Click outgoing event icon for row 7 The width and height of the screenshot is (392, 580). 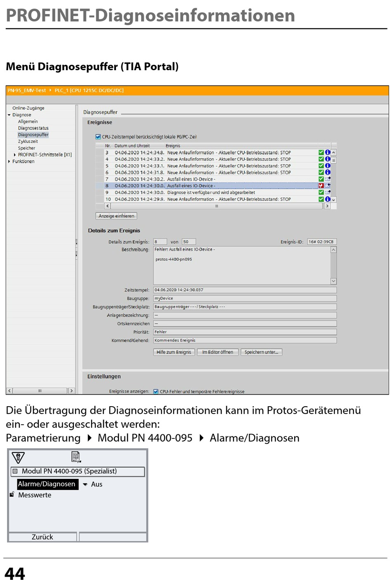pos(328,179)
